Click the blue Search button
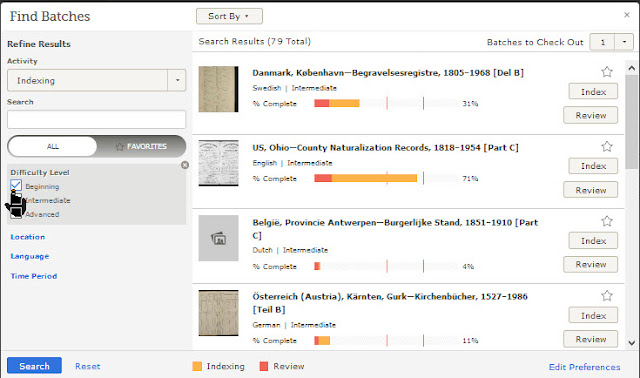Image resolution: width=640 pixels, height=378 pixels. pos(34,366)
